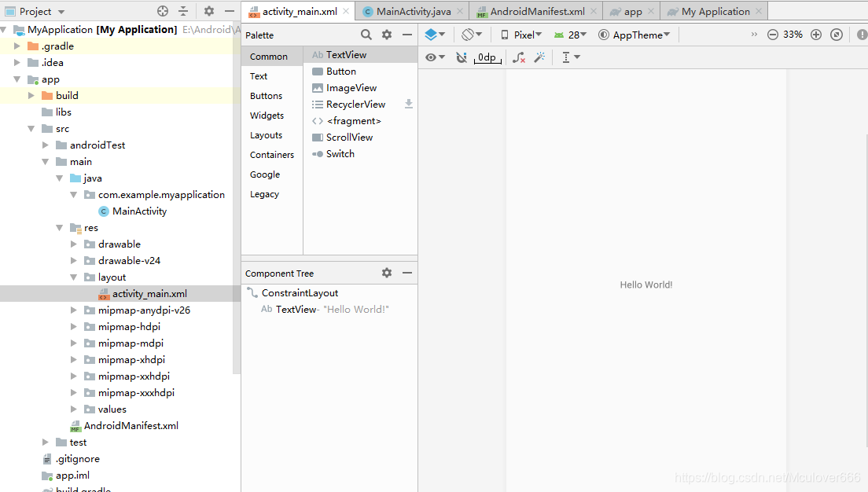Image resolution: width=868 pixels, height=492 pixels.
Task: Open the design surface layers selector
Action: (x=435, y=35)
